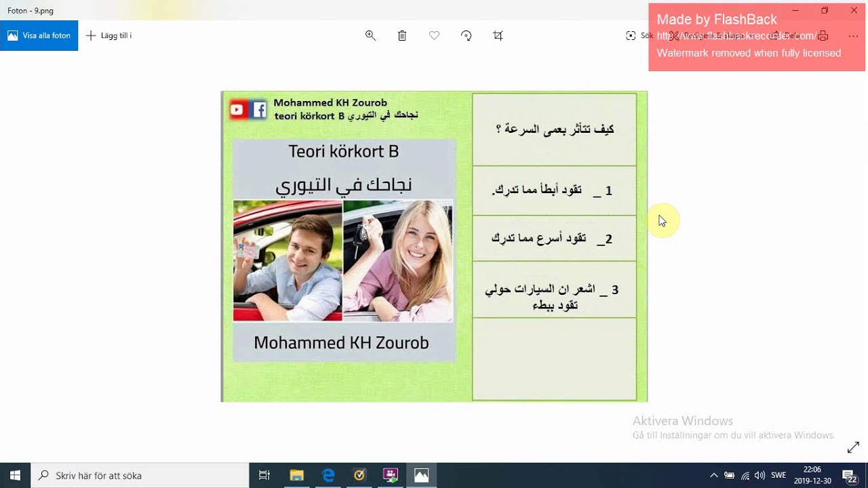Image resolution: width=868 pixels, height=488 pixels.
Task: Delete the photo with the trash icon
Action: coord(402,36)
